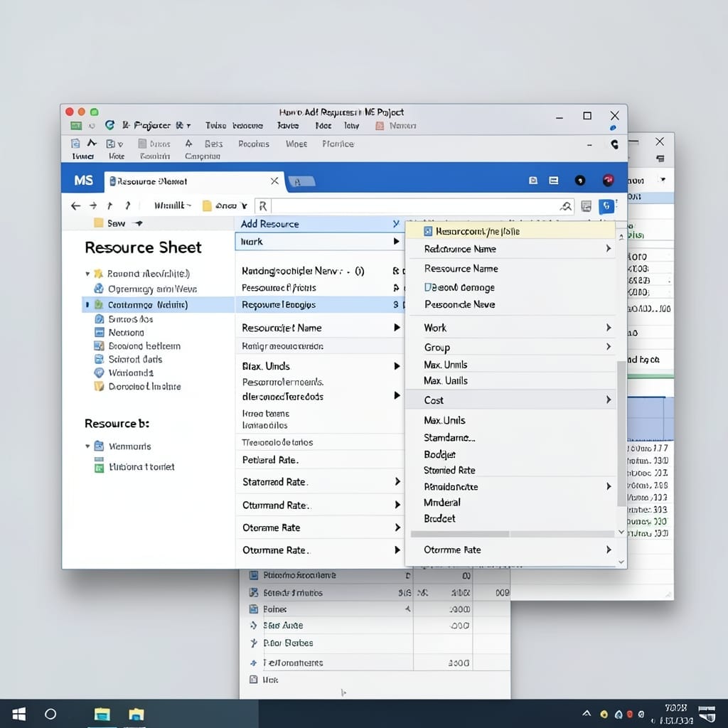Collapse the first tree node under Resource Sheet
Viewport: 728px width, 728px height.
(x=87, y=274)
